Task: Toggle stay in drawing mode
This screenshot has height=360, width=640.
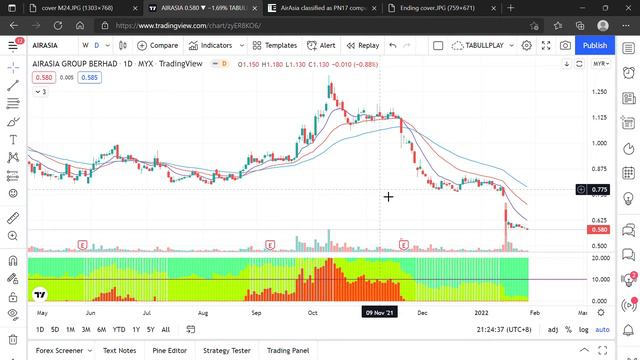Action: (x=13, y=278)
